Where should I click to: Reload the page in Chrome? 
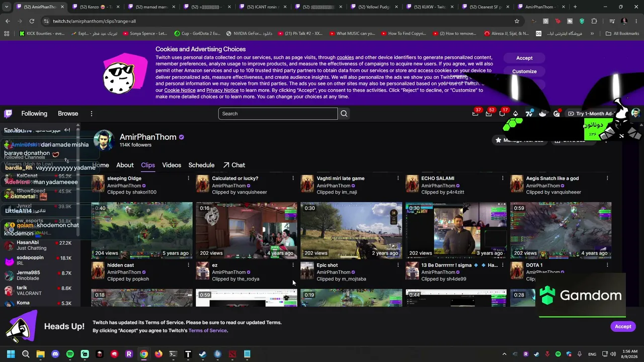click(32, 21)
